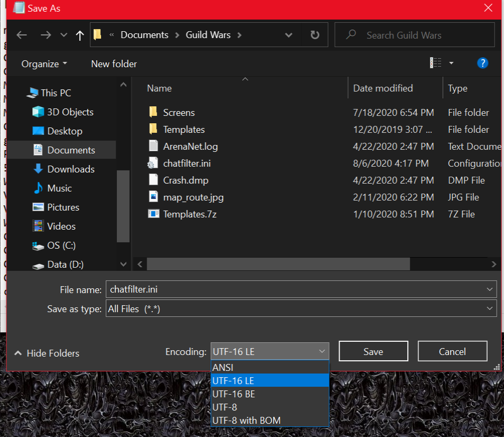Viewport: 504px width, 437px height.
Task: Go up one folder level arrow
Action: 80,35
